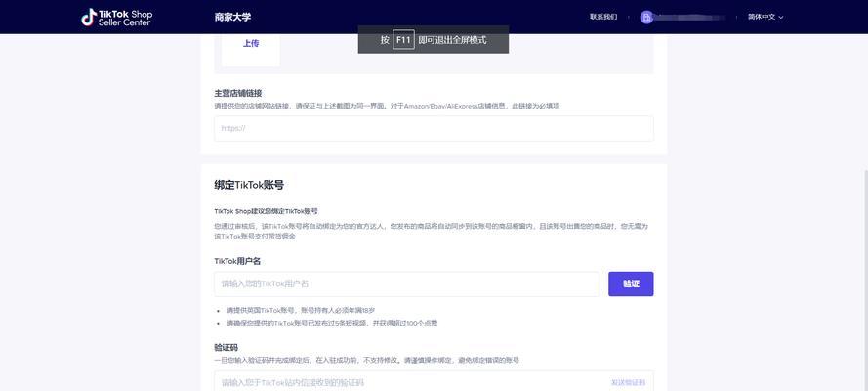
Task: Click the TikTok Shop建议您绑定TikTok账号 text
Action: click(266, 211)
